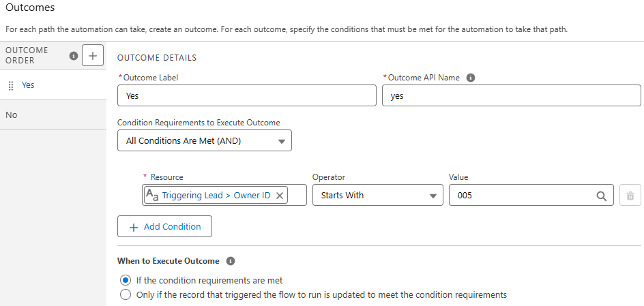Open the Condition Requirements dropdown
644x306 pixels.
click(x=205, y=141)
